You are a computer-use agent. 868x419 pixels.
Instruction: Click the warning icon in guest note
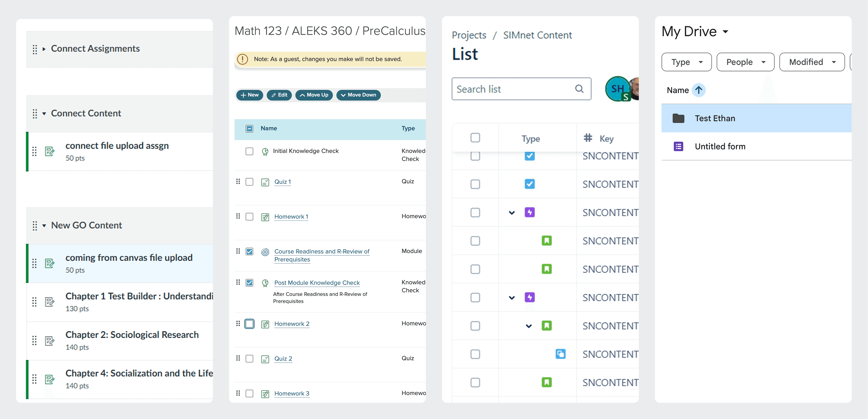(242, 59)
